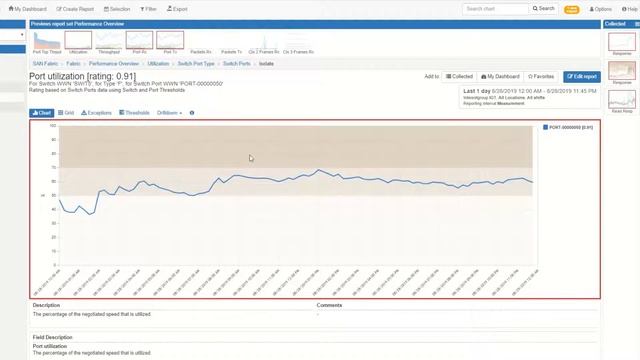Open the Filter menu
Viewport: 640px width, 360px height.
148,9
